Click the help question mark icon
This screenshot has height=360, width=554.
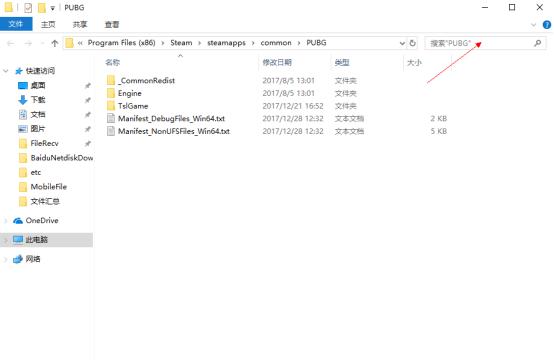click(547, 24)
